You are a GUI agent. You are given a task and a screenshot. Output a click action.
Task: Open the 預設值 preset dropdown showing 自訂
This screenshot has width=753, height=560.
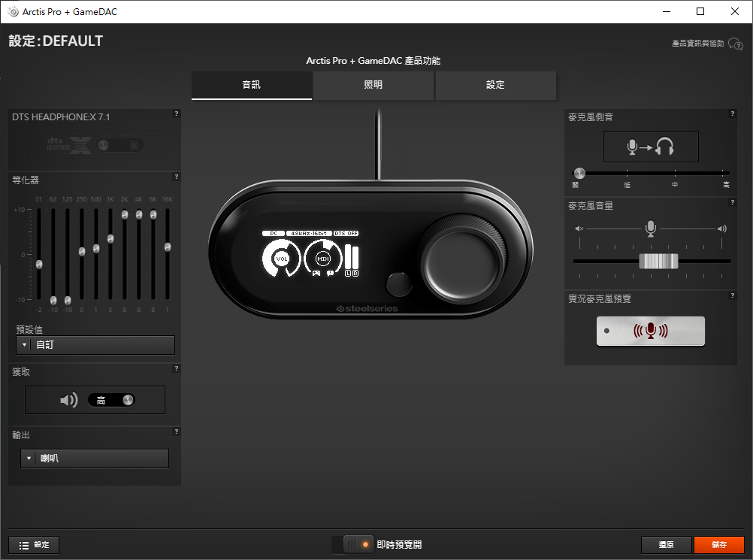[95, 345]
